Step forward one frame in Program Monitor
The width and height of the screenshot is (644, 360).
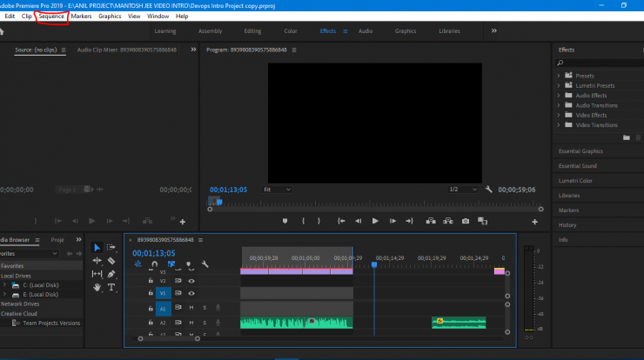pos(392,221)
